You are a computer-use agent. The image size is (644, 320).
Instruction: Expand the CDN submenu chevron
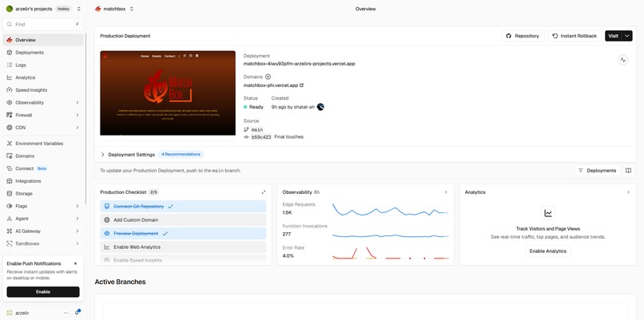[78, 128]
